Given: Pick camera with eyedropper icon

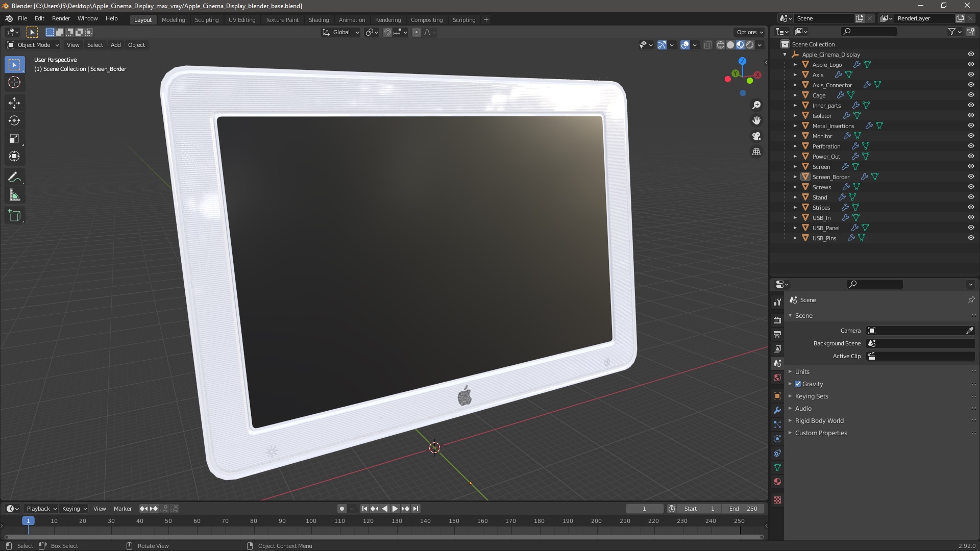Looking at the screenshot, I should pyautogui.click(x=970, y=331).
